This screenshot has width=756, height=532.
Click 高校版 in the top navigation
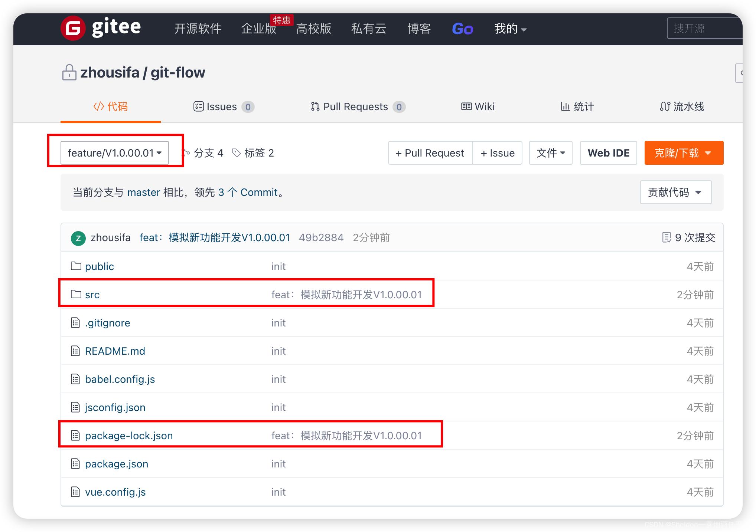(314, 29)
